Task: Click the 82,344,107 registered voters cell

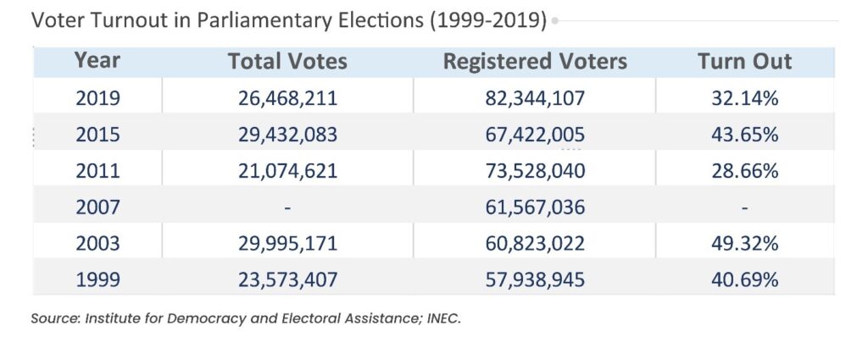Action: pyautogui.click(x=535, y=98)
